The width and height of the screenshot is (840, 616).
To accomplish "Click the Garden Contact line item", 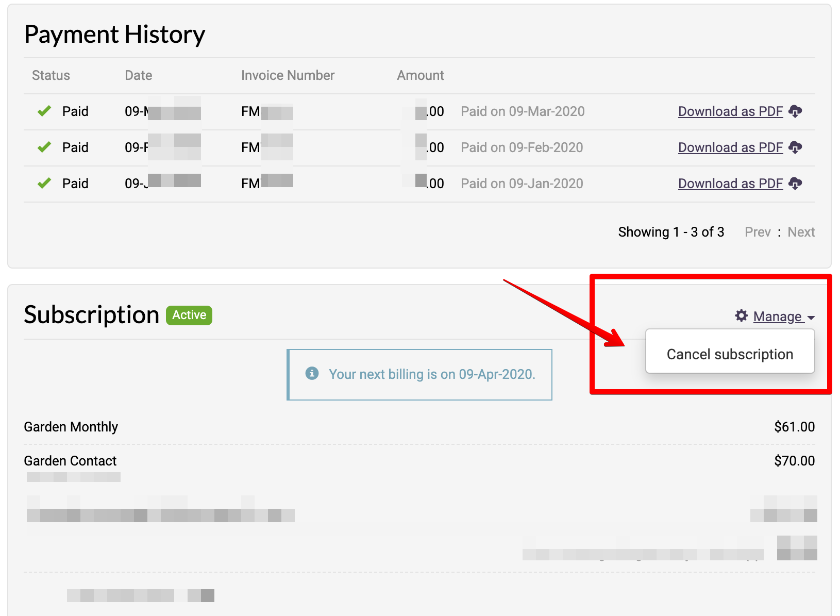I will point(70,461).
